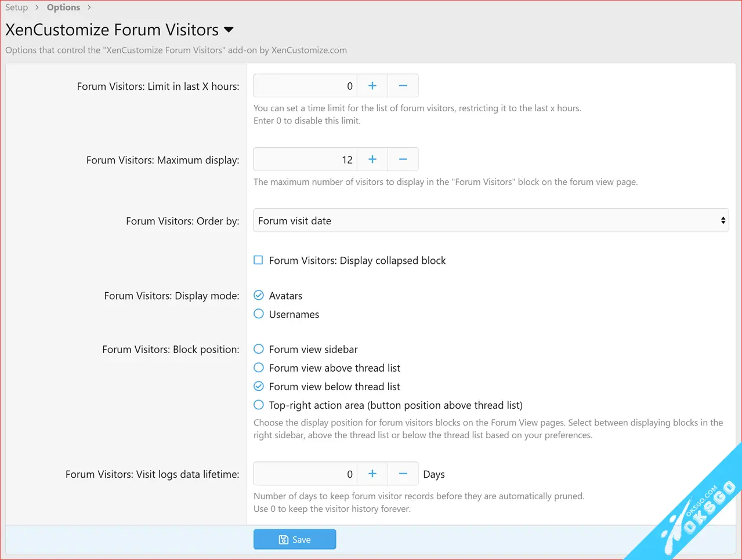The image size is (742, 560).
Task: Increase Visit logs data lifetime days
Action: point(372,474)
